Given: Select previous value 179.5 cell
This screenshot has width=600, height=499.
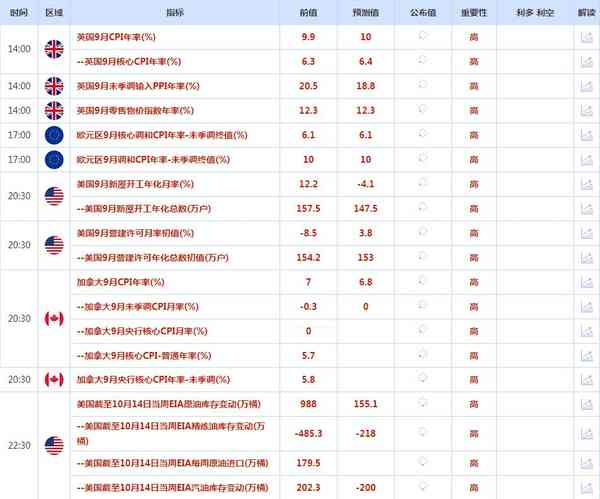Looking at the screenshot, I should pos(308,463).
